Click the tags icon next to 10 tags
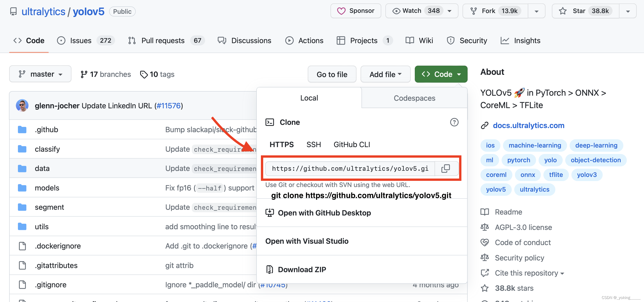644x302 pixels. [144, 74]
